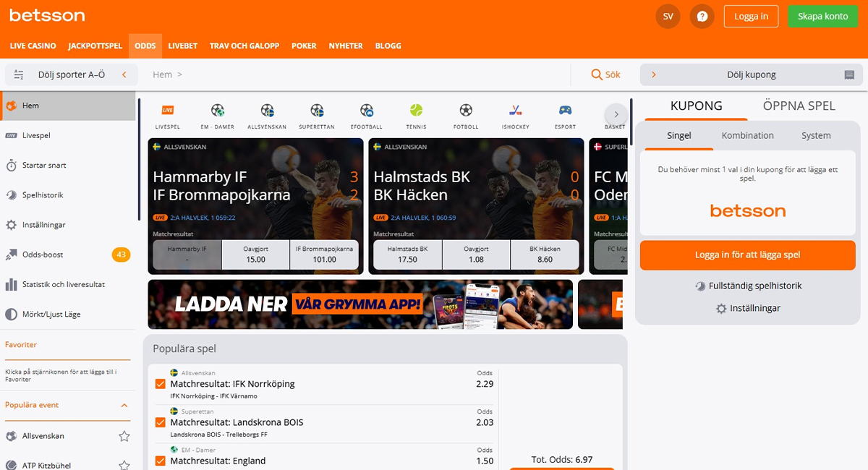
Task: Add Allsvenskan to favorites with star
Action: coord(124,436)
